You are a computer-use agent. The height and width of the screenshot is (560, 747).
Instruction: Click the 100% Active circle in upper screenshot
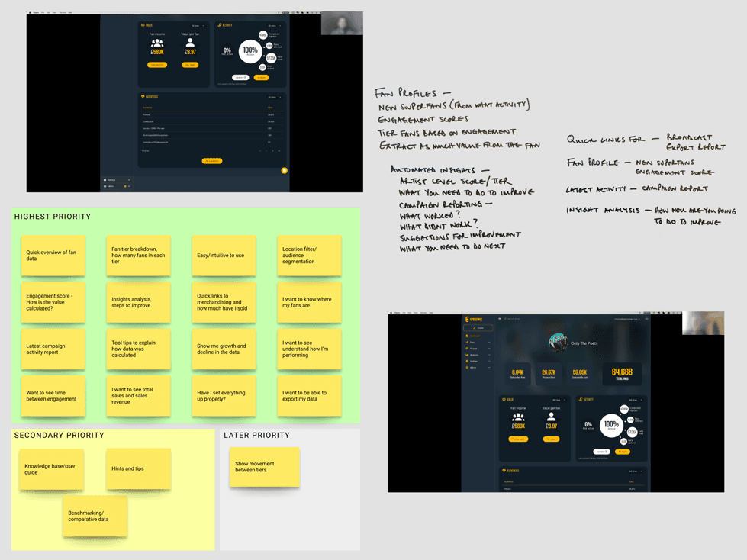(250, 51)
